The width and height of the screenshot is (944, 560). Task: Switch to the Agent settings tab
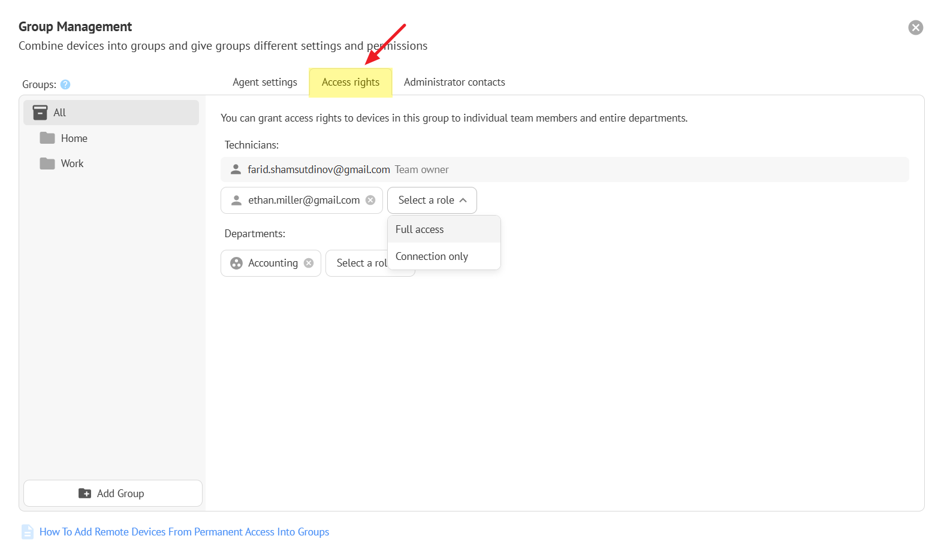coord(264,82)
